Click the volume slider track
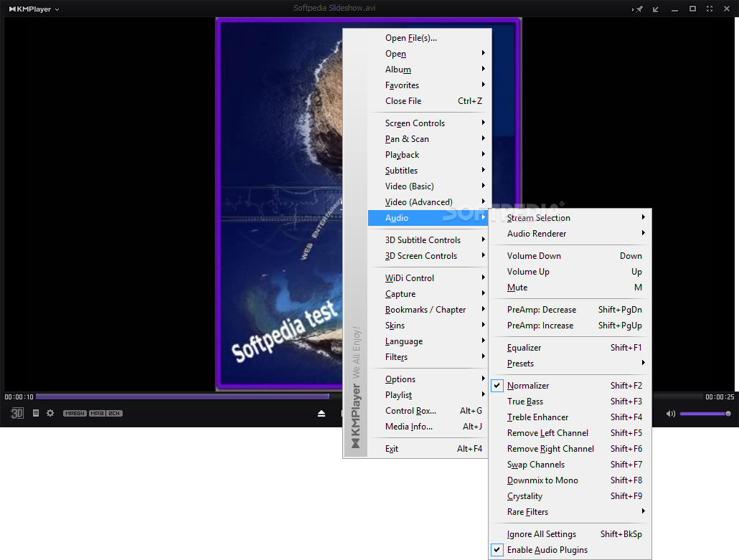 point(705,414)
